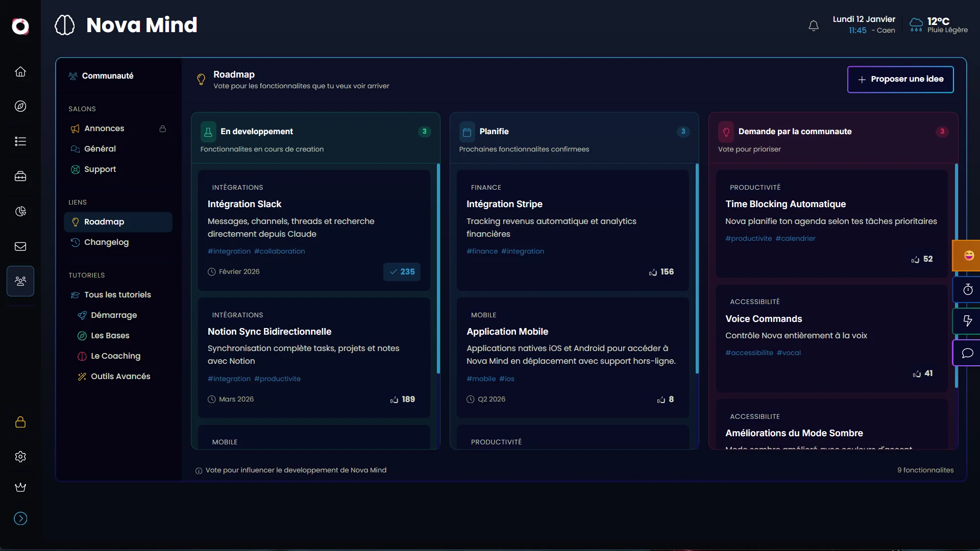Toggle vote on Intégration Slack (235)
Viewport: 980px width, 551px height.
tap(402, 272)
